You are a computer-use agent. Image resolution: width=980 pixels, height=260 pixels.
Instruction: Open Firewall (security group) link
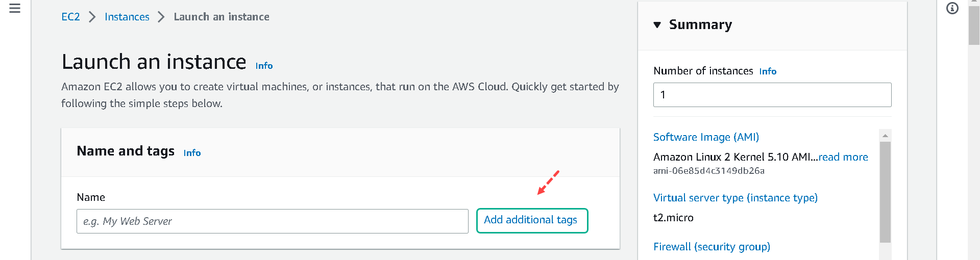pos(712,247)
